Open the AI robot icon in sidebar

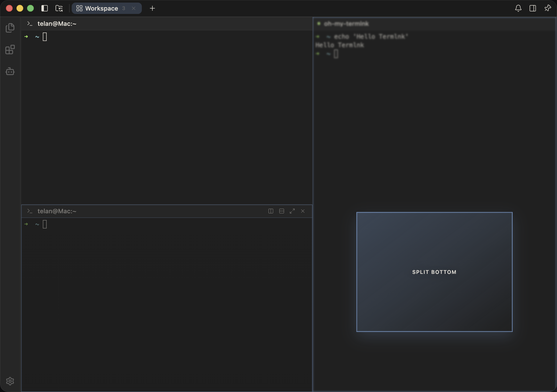(x=10, y=71)
